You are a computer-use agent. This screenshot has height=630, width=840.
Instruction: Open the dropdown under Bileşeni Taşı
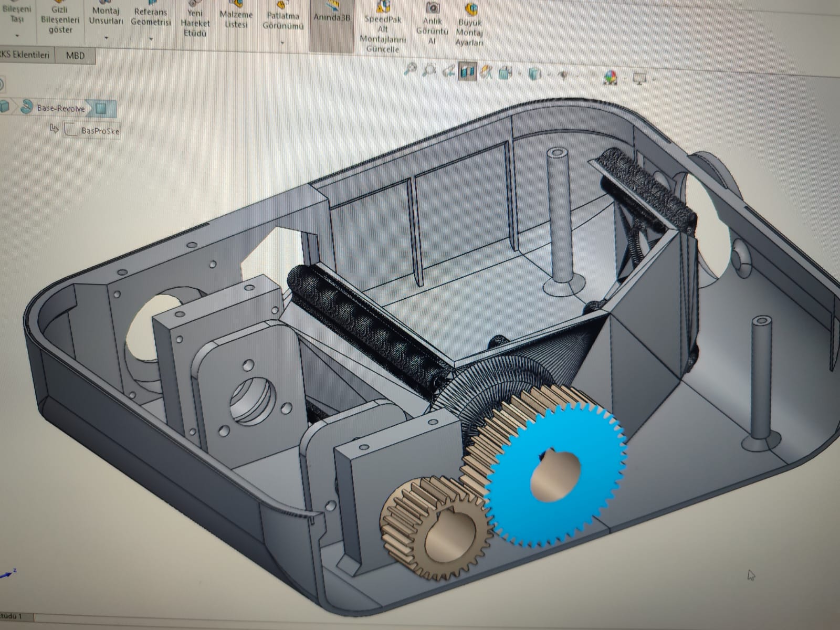(x=17, y=36)
